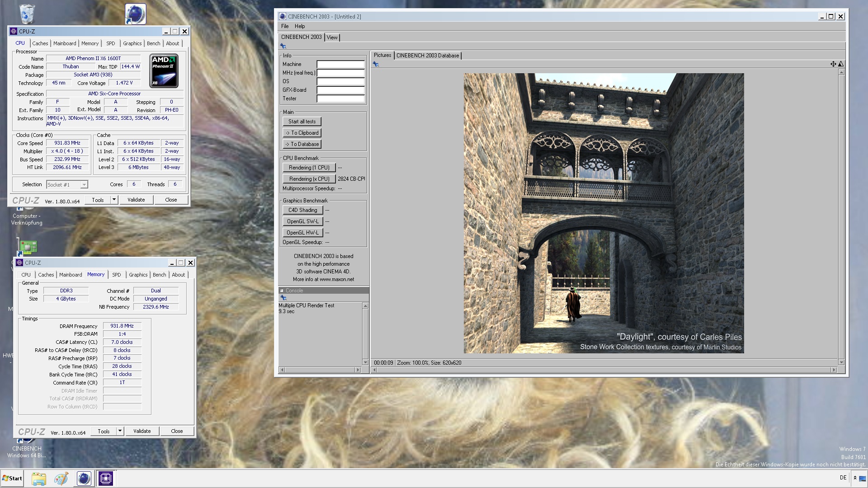Screen dimensions: 868x488
Task: Click pin icon in Console panel
Action: pos(283,298)
